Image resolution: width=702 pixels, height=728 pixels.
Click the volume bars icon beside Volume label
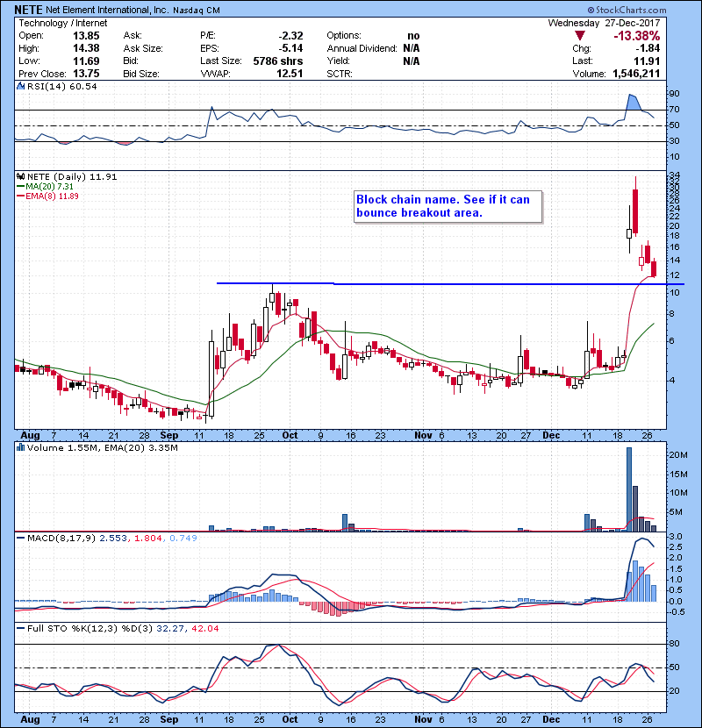[20, 447]
